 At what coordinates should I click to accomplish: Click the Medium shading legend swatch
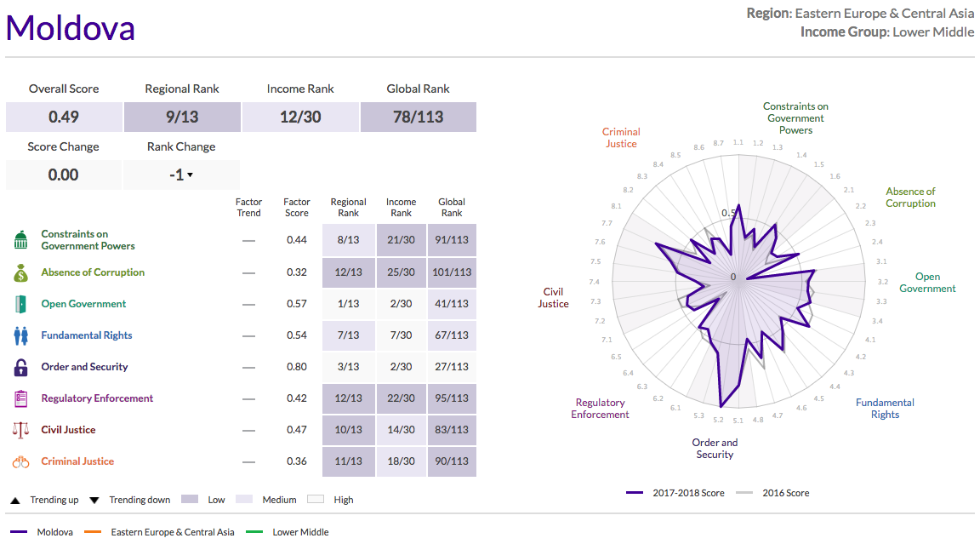(244, 499)
